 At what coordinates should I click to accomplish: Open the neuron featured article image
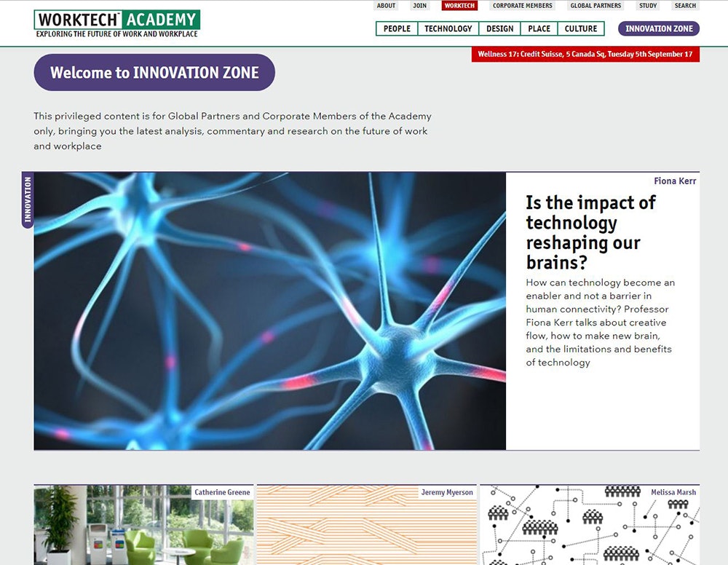point(269,311)
